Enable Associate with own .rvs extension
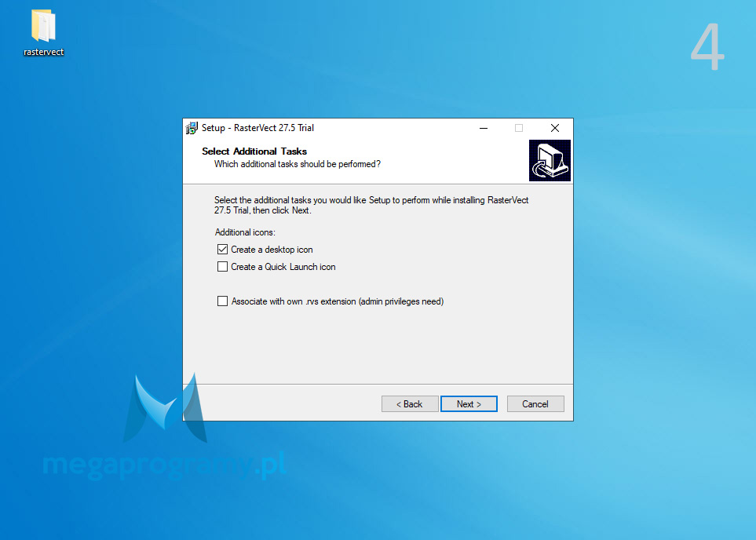Screen dimensions: 756x540 coord(222,301)
